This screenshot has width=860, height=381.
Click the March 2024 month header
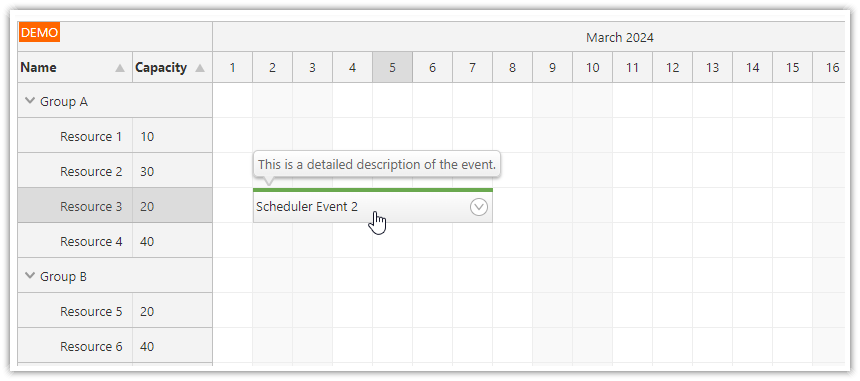620,37
